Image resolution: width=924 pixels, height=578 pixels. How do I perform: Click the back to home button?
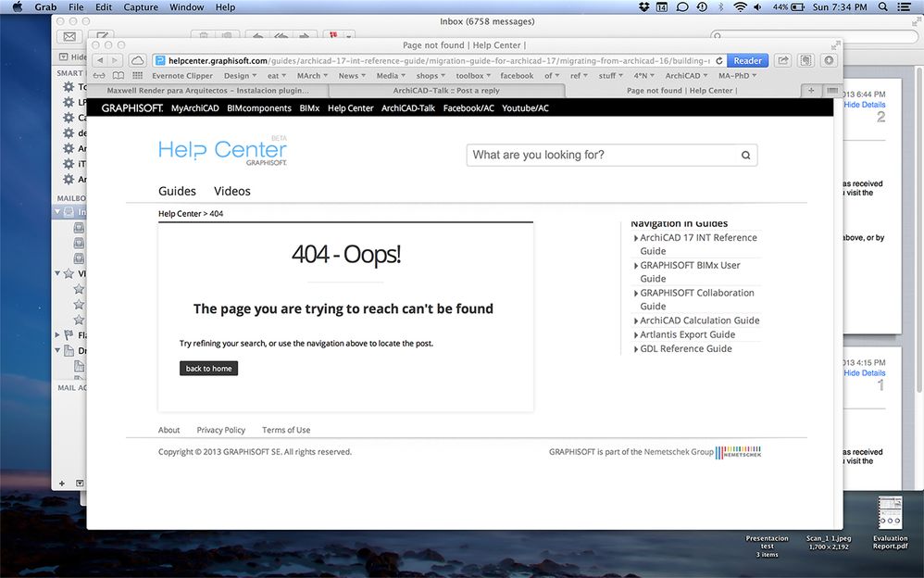click(x=208, y=369)
